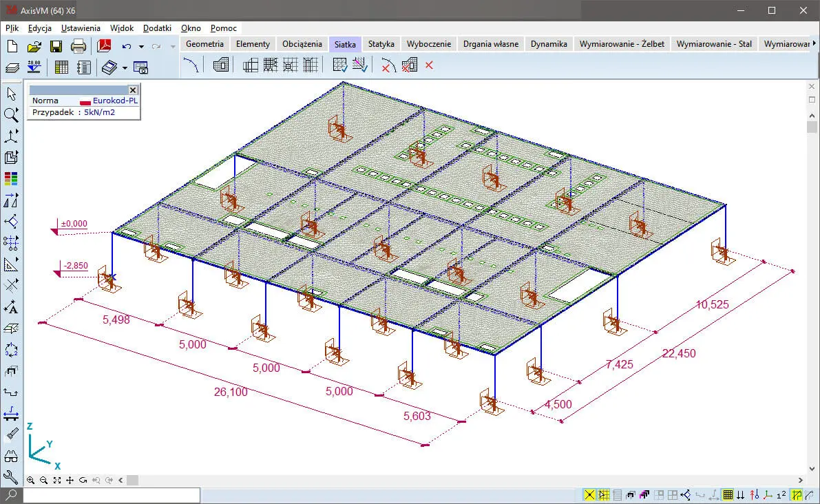Viewport: 820px width, 504px height.
Task: Click the 5kN/m2 load case label
Action: pyautogui.click(x=99, y=112)
